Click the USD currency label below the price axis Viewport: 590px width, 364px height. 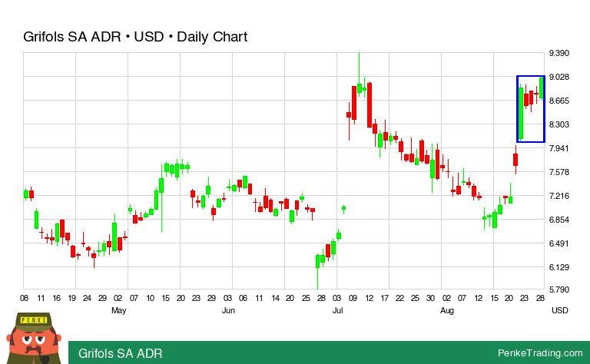pos(559,310)
